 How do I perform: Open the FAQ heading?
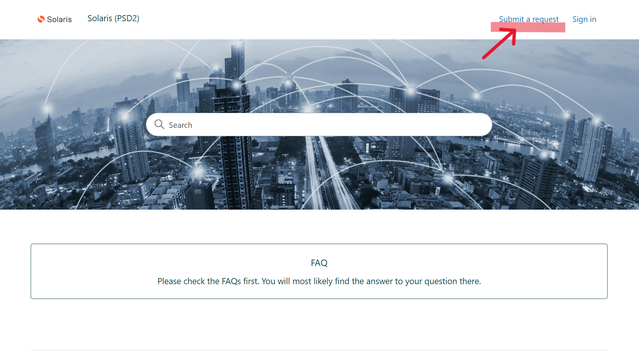point(319,263)
